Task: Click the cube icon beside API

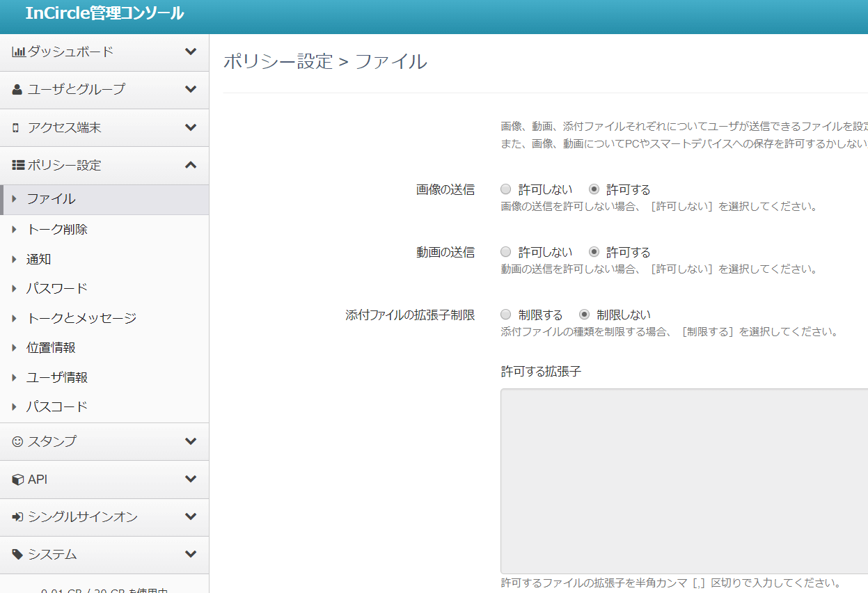Action: [x=18, y=480]
